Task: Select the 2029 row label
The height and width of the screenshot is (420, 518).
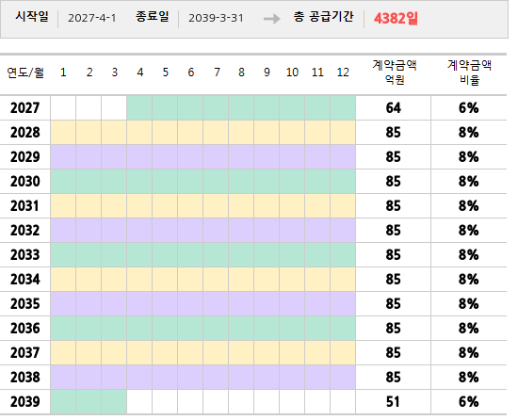Action: [25, 157]
